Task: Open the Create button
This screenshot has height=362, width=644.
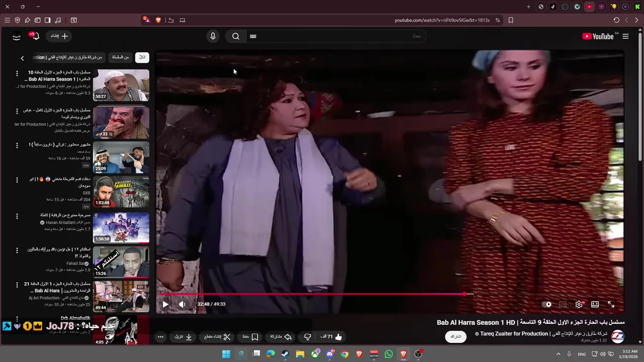Action: click(x=60, y=36)
